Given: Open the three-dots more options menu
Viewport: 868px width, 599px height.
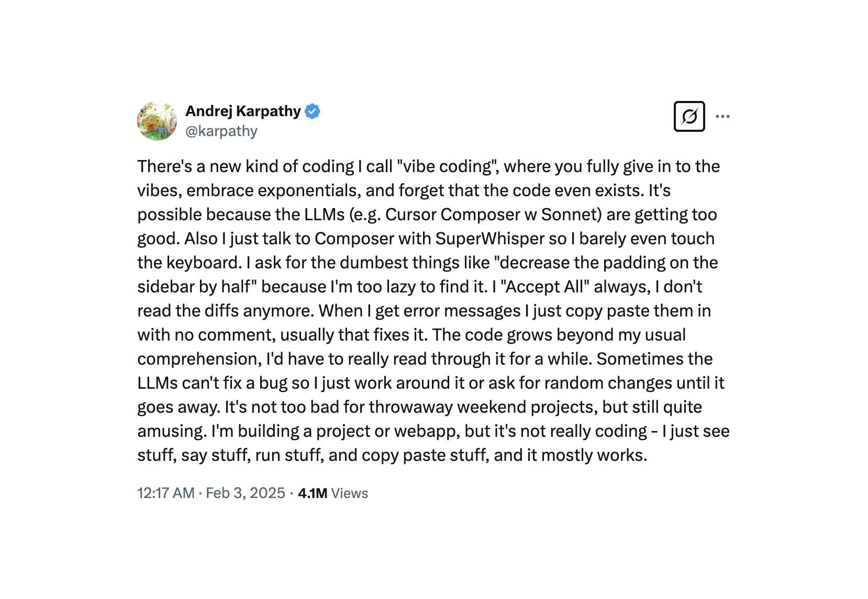Looking at the screenshot, I should click(722, 116).
